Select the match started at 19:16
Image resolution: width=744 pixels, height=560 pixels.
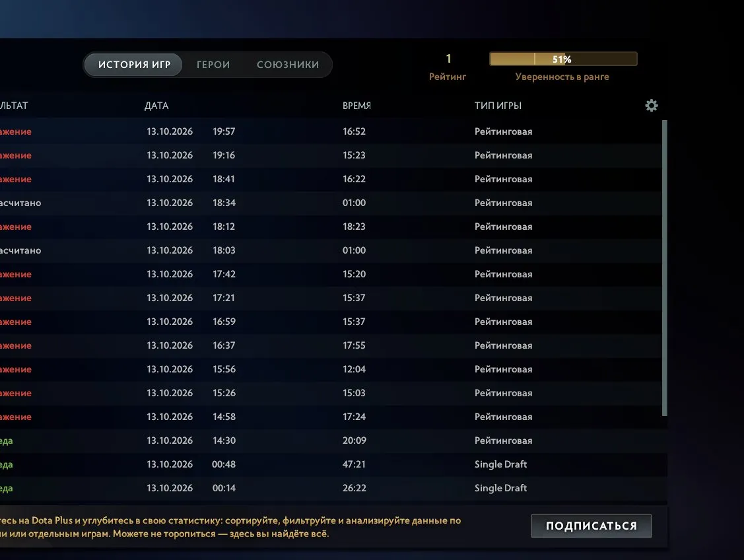click(x=331, y=155)
